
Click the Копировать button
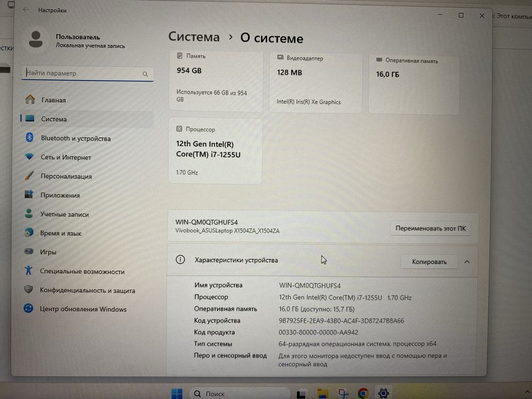[429, 262]
